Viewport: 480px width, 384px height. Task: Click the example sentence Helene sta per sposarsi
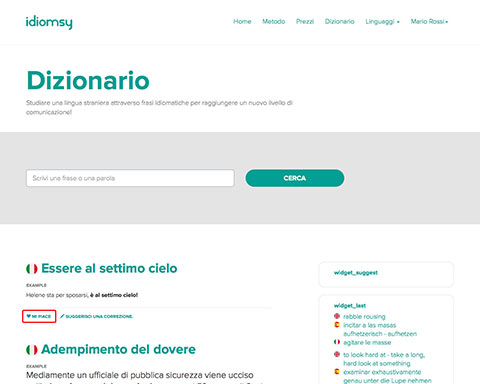(x=82, y=295)
